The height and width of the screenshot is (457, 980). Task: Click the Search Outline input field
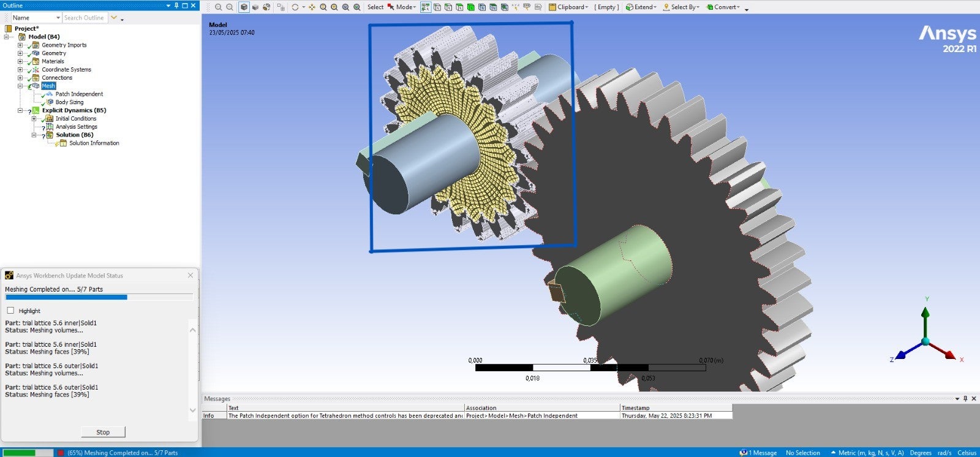(x=85, y=18)
